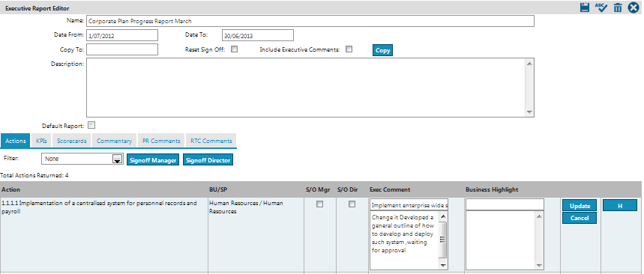This screenshot has height=274, width=644.
Task: Tick the Reset Sign Off checkbox
Action: pos(234,49)
